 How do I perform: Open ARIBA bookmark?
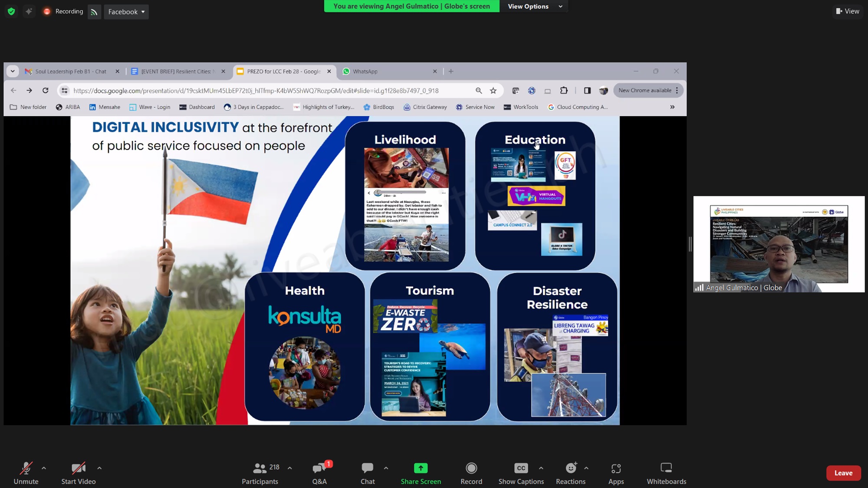coord(68,107)
